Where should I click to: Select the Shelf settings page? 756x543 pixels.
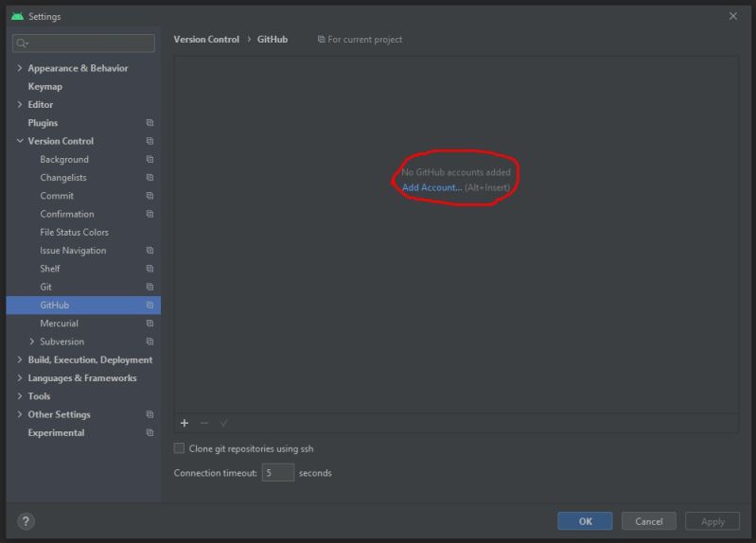click(49, 269)
